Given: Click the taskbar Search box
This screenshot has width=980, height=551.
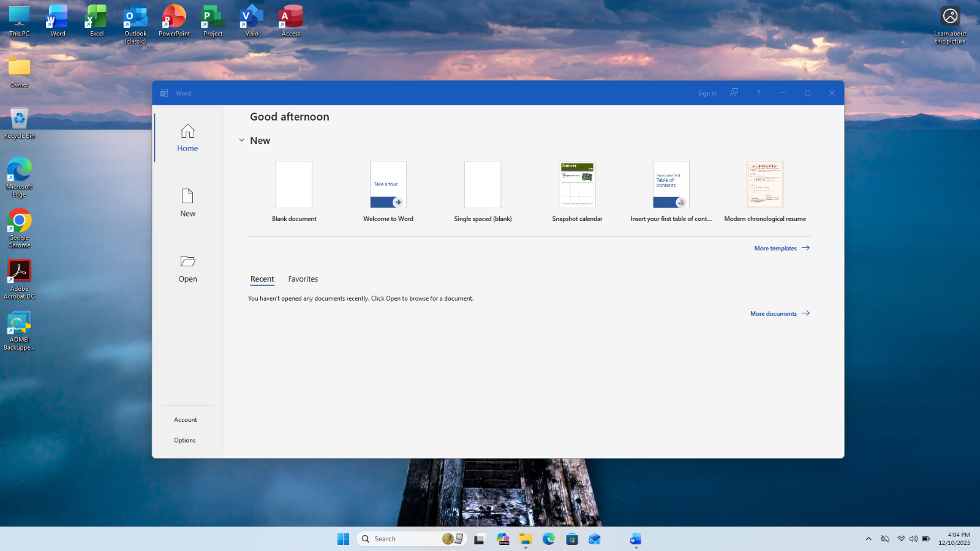Looking at the screenshot, I should 412,539.
